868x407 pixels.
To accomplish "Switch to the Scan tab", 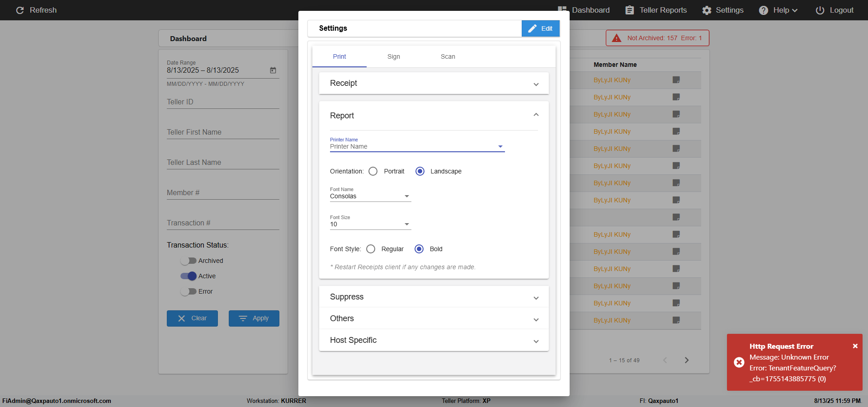I will [x=448, y=56].
